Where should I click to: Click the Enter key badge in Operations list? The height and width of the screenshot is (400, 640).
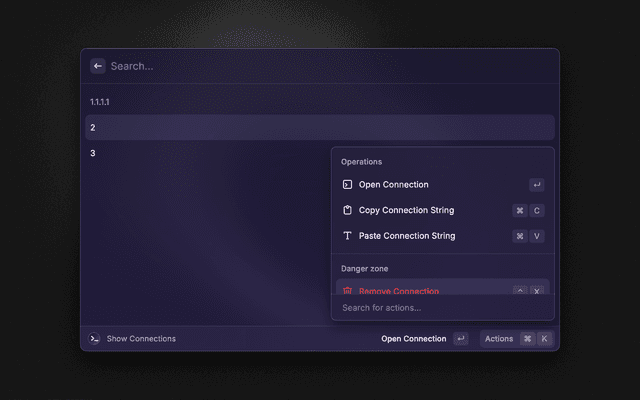click(x=537, y=185)
